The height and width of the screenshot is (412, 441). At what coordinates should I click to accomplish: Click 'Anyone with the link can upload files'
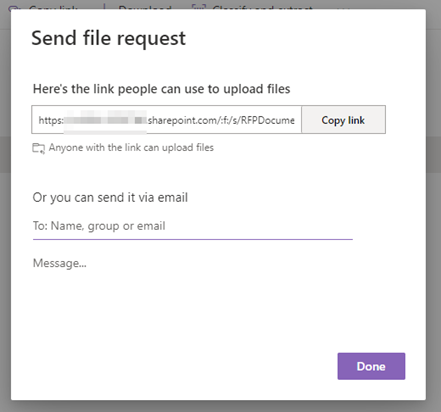(x=131, y=148)
